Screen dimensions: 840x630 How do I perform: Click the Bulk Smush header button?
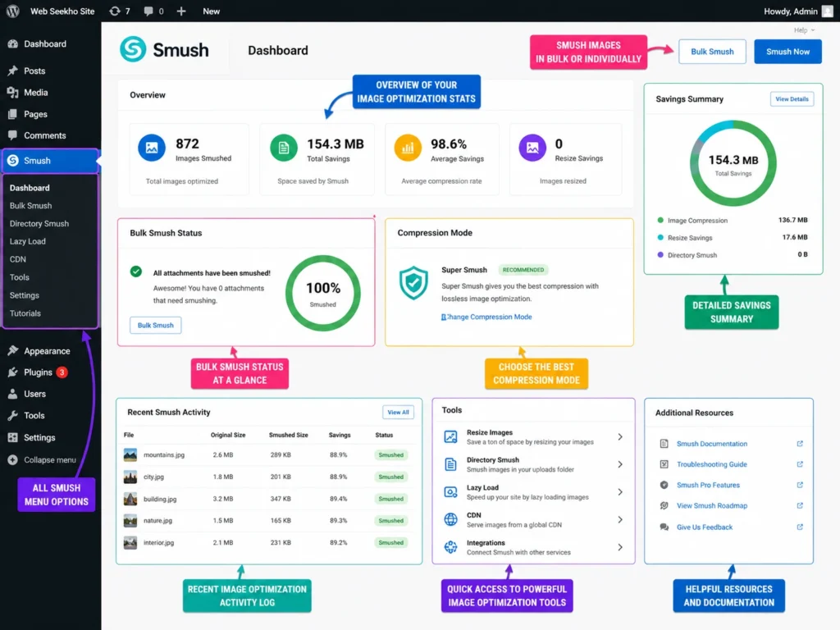coord(712,52)
